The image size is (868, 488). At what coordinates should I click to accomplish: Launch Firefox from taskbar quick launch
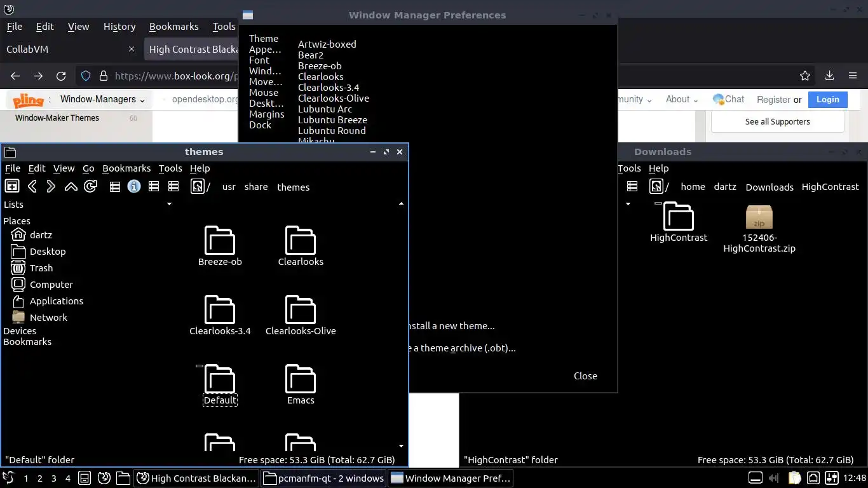[x=104, y=478]
